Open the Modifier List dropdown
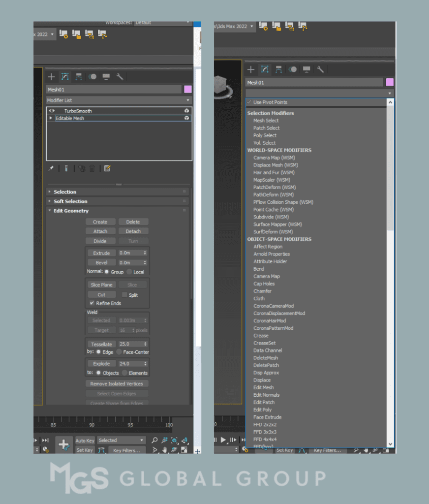This screenshot has width=429, height=504. pyautogui.click(x=119, y=100)
